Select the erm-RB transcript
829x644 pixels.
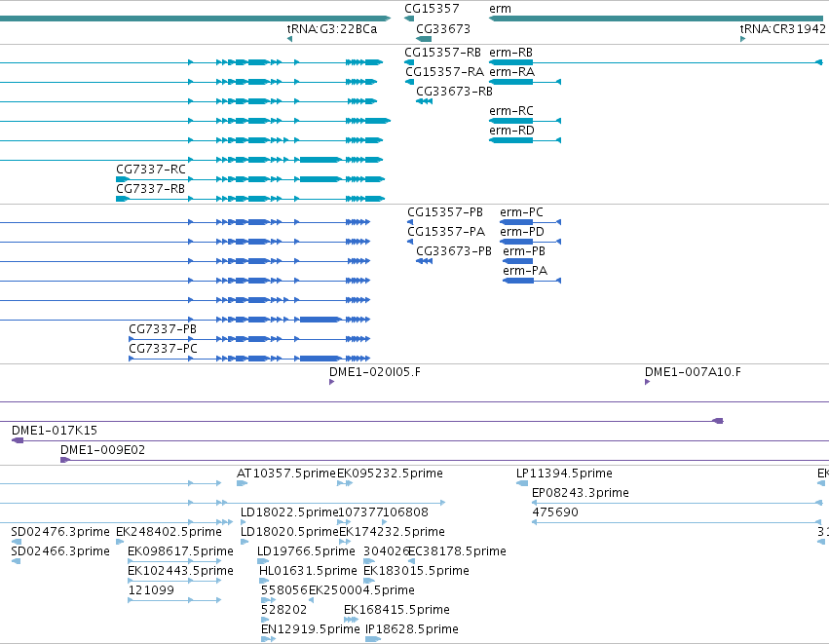click(x=656, y=62)
